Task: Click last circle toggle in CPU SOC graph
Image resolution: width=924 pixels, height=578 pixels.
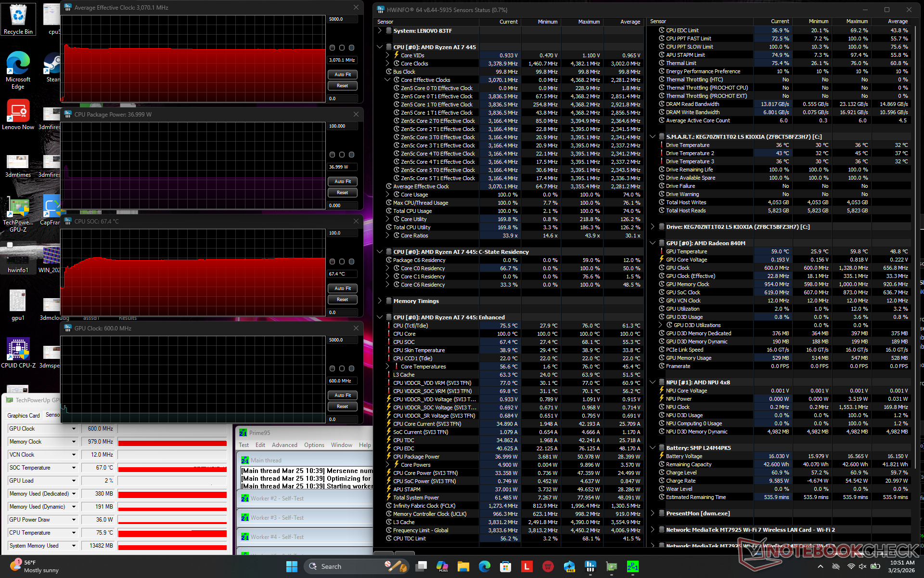Action: point(351,262)
